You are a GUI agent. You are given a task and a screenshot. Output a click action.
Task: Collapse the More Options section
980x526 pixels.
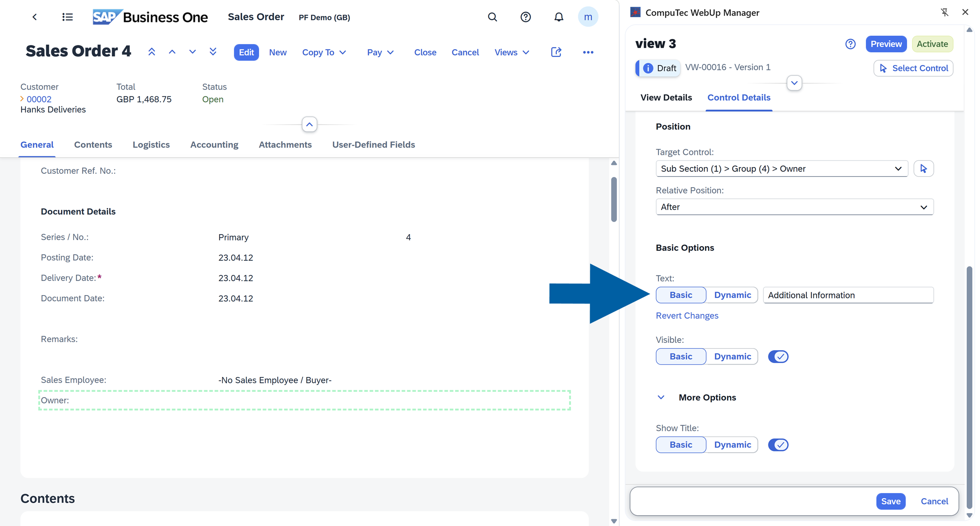coord(661,398)
